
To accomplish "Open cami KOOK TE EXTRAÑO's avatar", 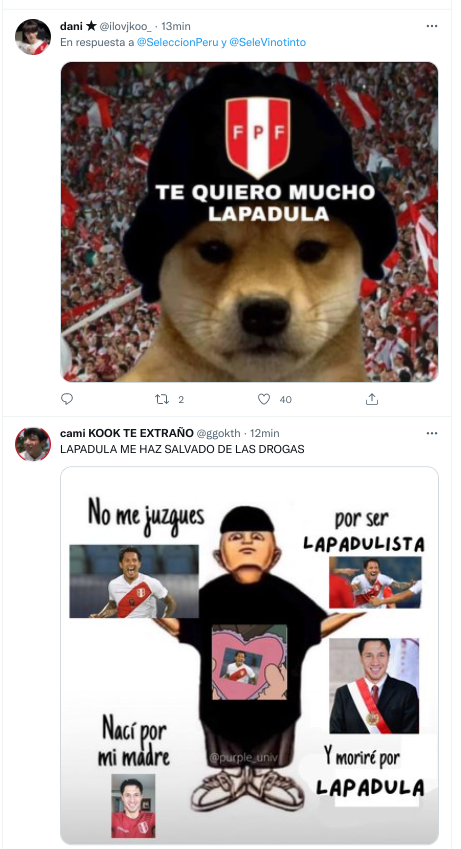I will 33,444.
